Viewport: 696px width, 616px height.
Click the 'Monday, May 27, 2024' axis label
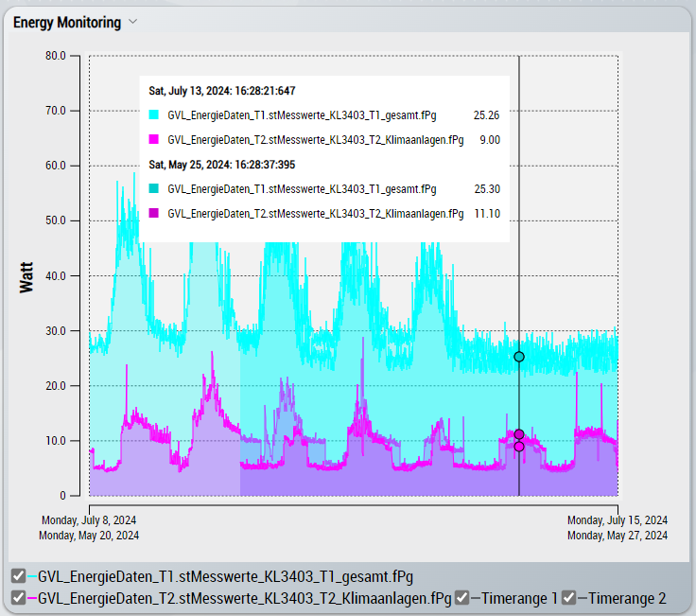[x=618, y=536]
